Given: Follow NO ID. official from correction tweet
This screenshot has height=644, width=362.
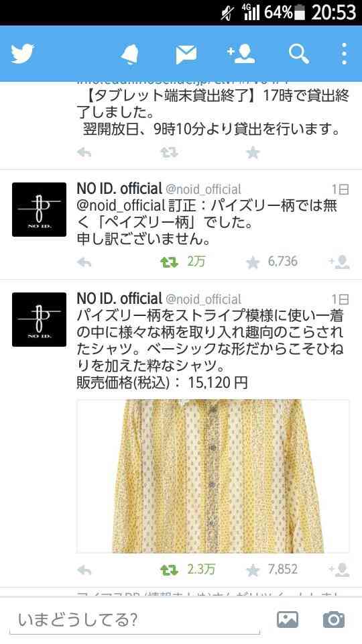Looking at the screenshot, I should [x=339, y=262].
